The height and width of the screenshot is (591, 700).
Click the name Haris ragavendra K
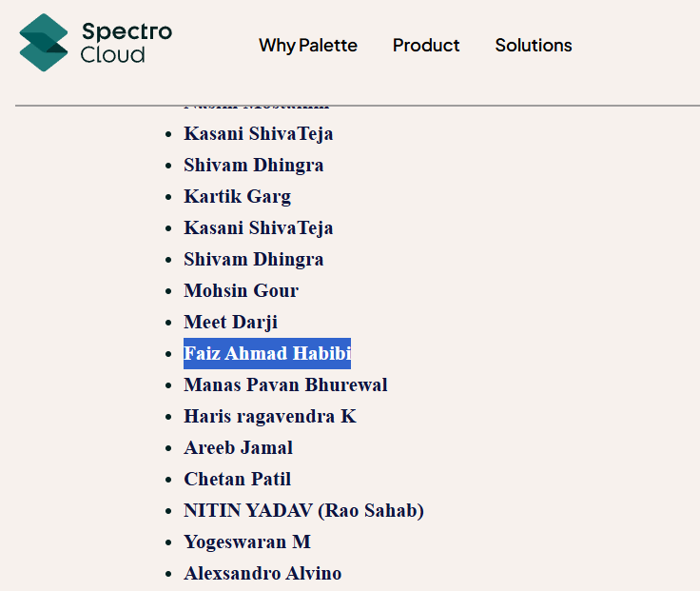coord(270,417)
